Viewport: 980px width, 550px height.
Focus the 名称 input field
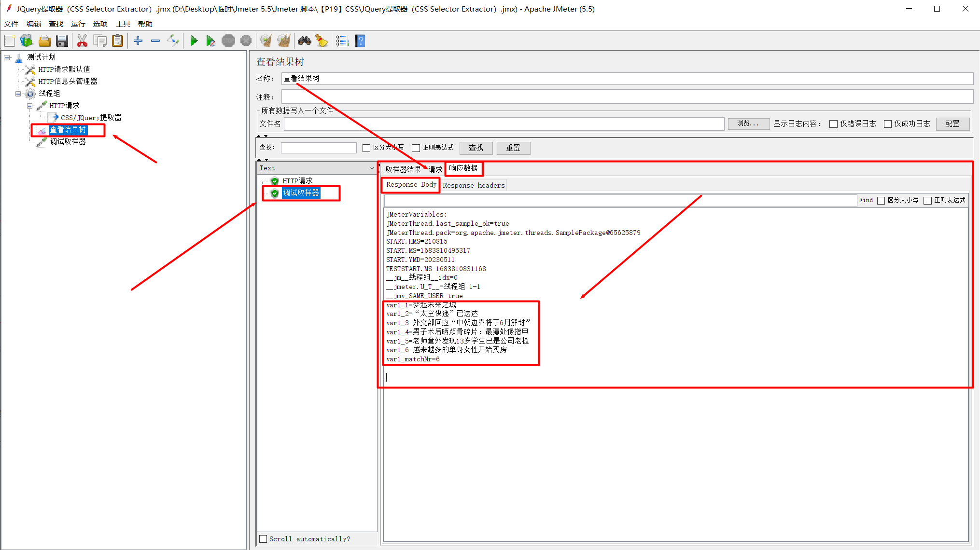[x=627, y=79]
